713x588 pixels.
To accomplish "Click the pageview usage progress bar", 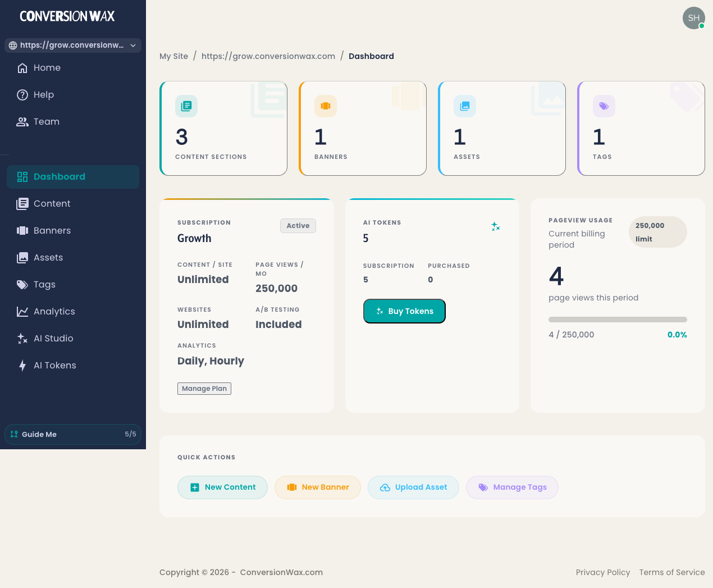I will coord(618,319).
